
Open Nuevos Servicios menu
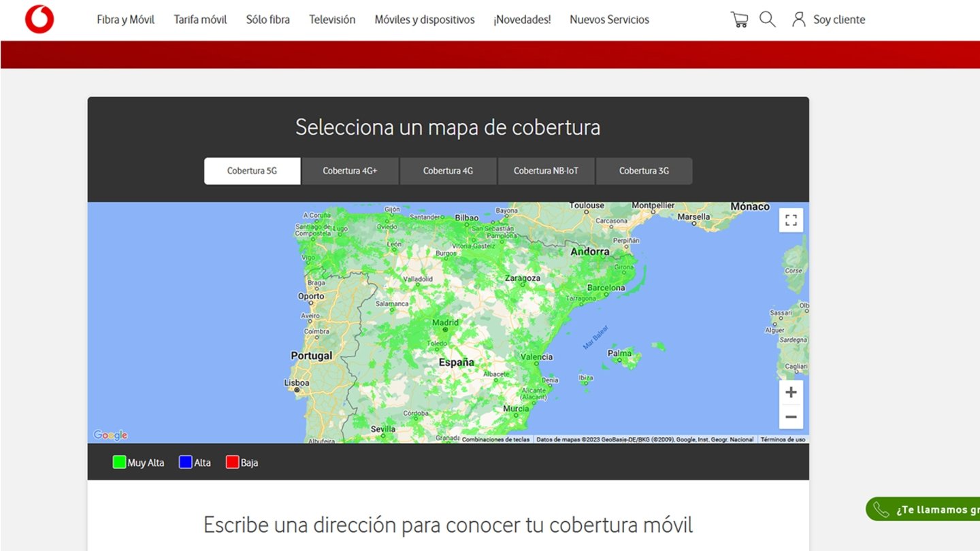click(x=609, y=20)
